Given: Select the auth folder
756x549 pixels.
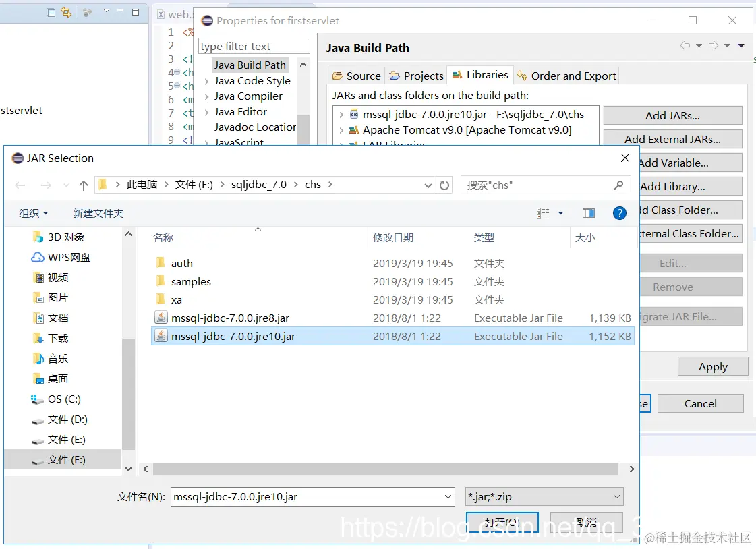Looking at the screenshot, I should (x=182, y=263).
